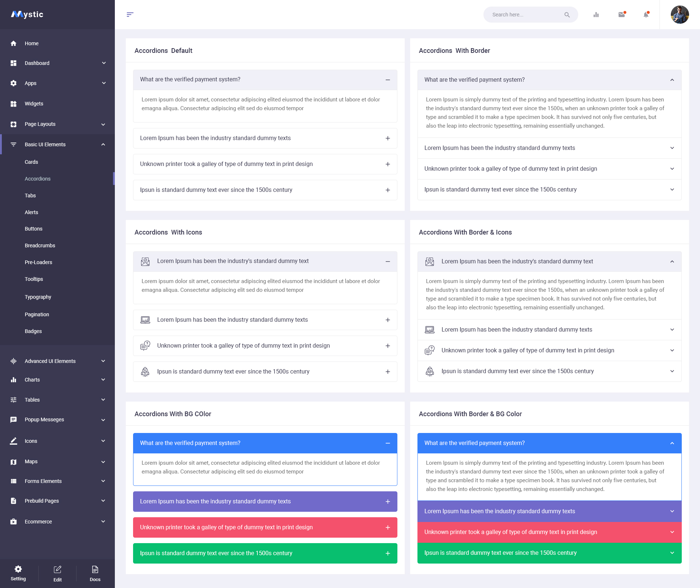Viewport: 700px width, 588px height.
Task: Expand red 'Unknown printer' item in BG Color accordion
Action: point(388,527)
